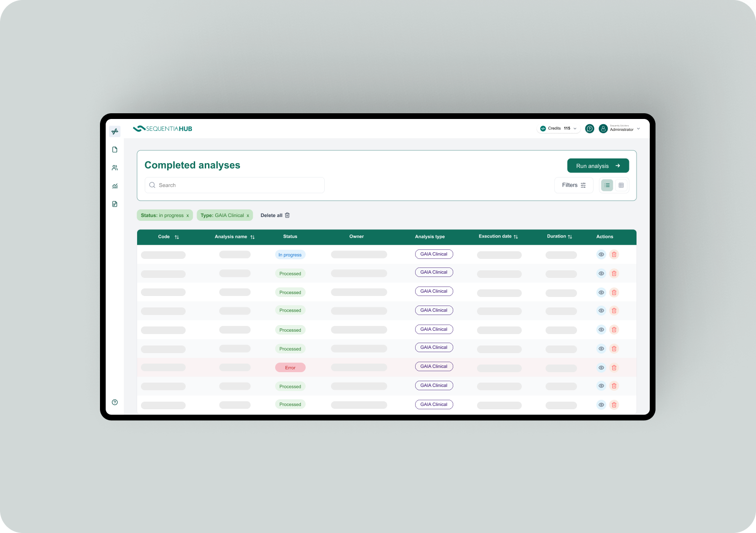Image resolution: width=756 pixels, height=533 pixels.
Task: Open the blank document icon in the sidebar
Action: coord(115,149)
